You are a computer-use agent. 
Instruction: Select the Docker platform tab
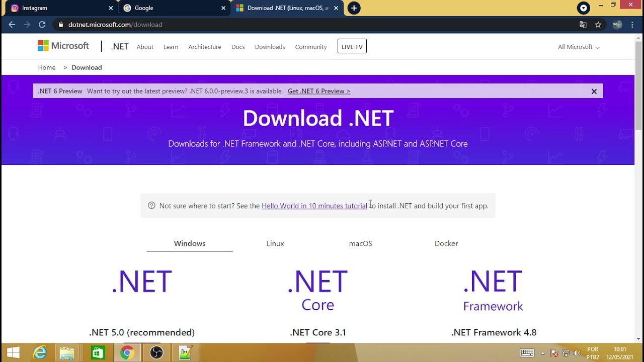(446, 243)
